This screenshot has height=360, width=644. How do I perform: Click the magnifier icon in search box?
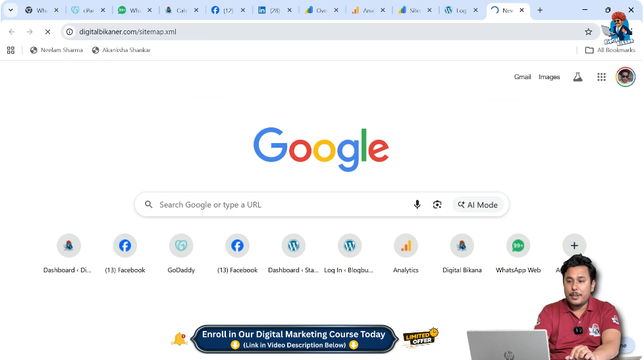149,204
